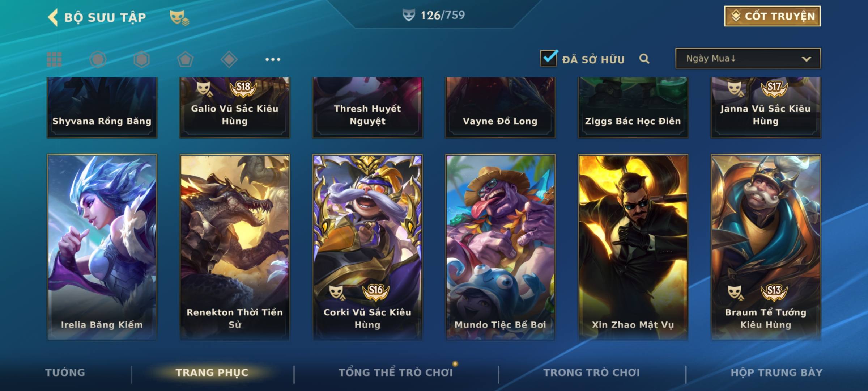Open the skin search magnifier

tap(644, 59)
